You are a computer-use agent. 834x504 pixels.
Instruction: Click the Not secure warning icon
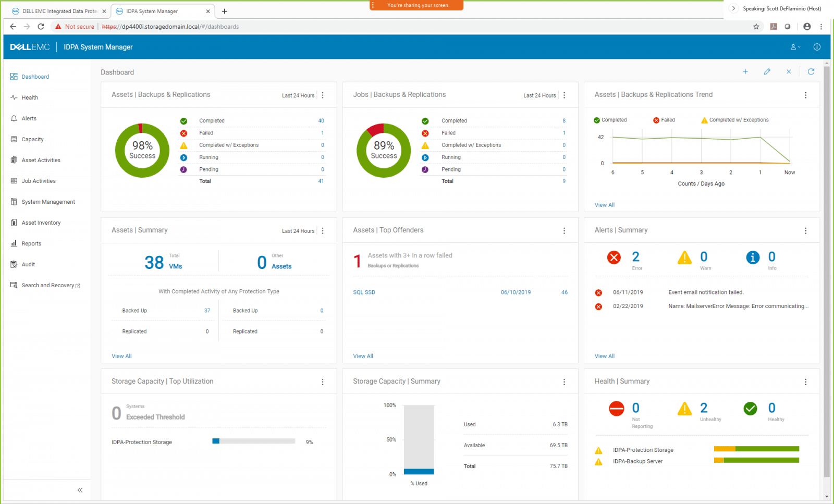[x=58, y=27]
